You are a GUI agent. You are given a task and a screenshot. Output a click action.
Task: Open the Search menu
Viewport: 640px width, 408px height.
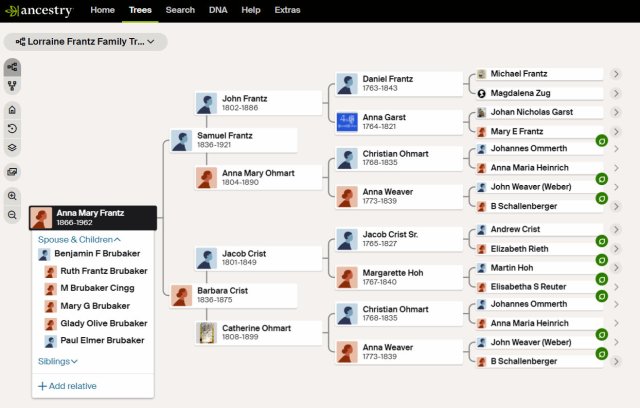coord(180,10)
